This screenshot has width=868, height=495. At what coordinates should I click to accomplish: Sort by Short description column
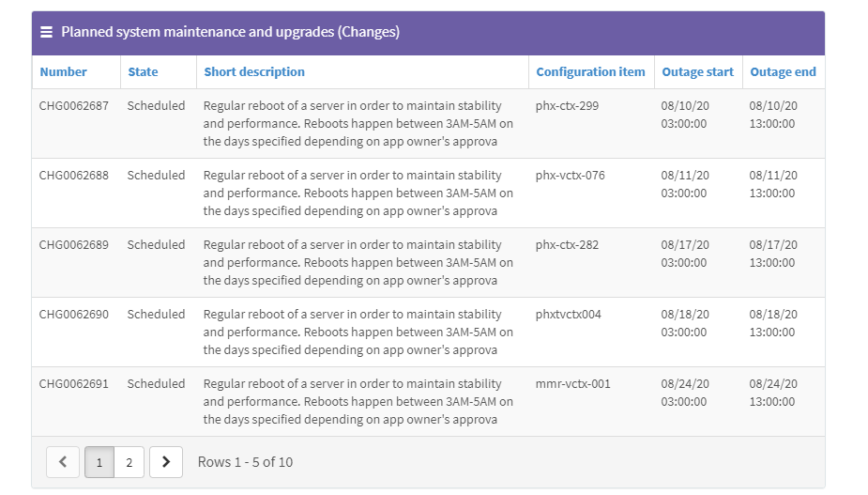click(254, 71)
